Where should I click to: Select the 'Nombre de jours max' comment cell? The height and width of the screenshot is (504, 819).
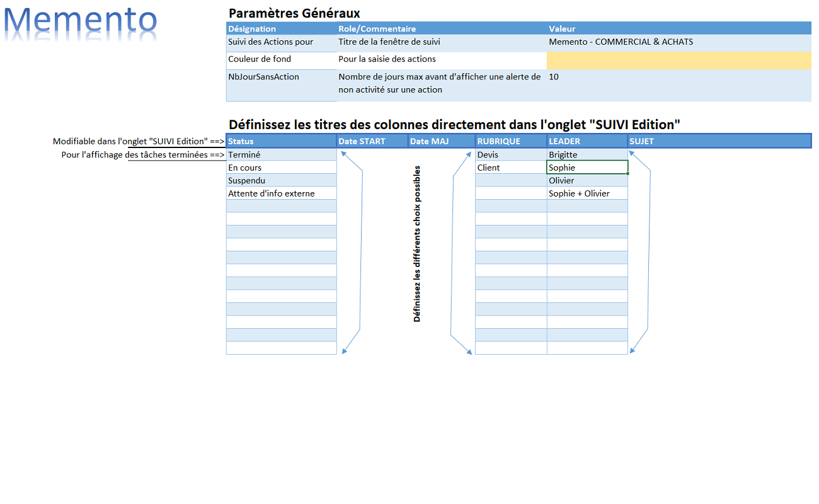(x=442, y=85)
